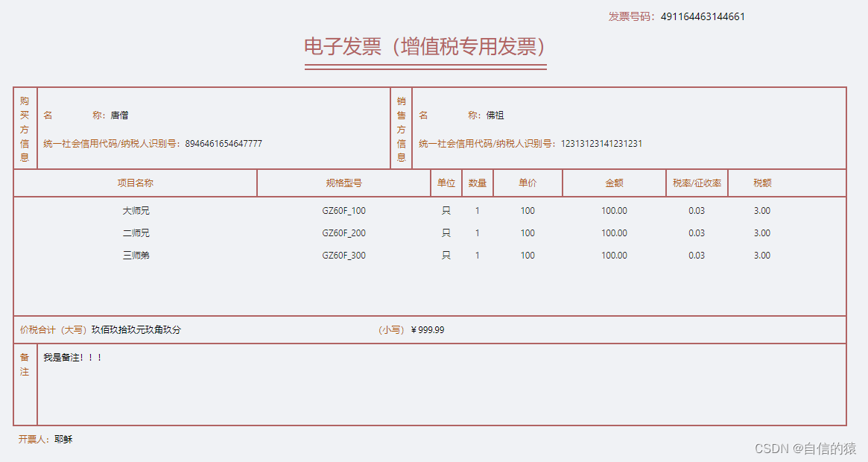Viewport: 868px width, 462px height.
Task: Click the amount 100.00 in the 三师弟 row
Action: 614,256
